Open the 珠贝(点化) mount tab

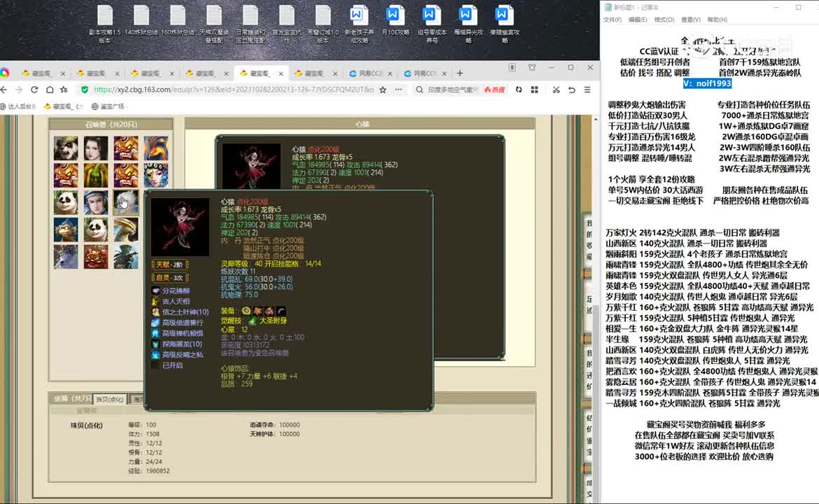point(110,399)
